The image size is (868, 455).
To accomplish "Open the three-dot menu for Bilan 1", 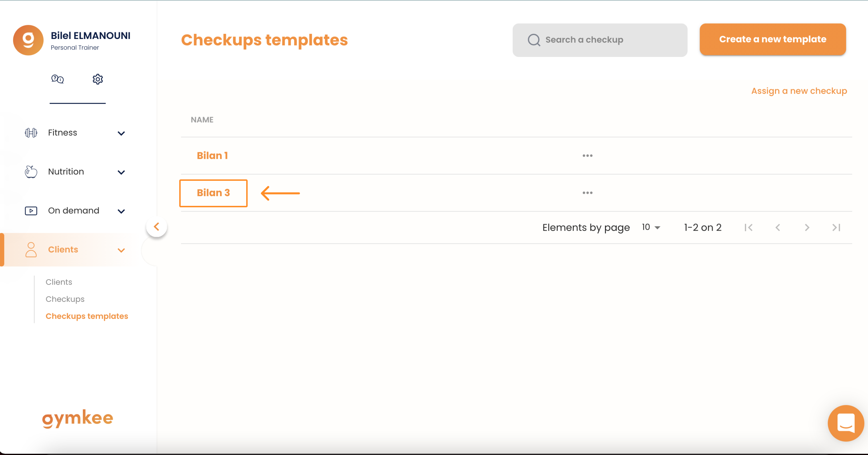I will (587, 155).
